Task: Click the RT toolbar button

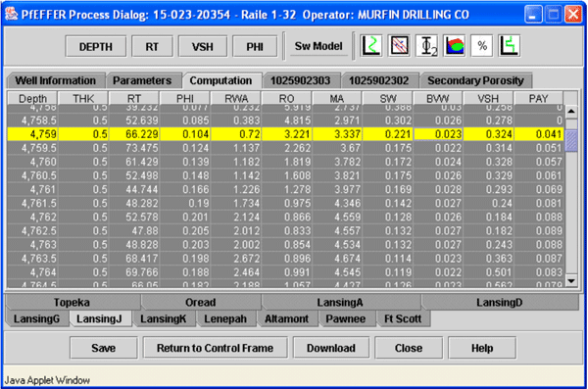Action: tap(152, 46)
